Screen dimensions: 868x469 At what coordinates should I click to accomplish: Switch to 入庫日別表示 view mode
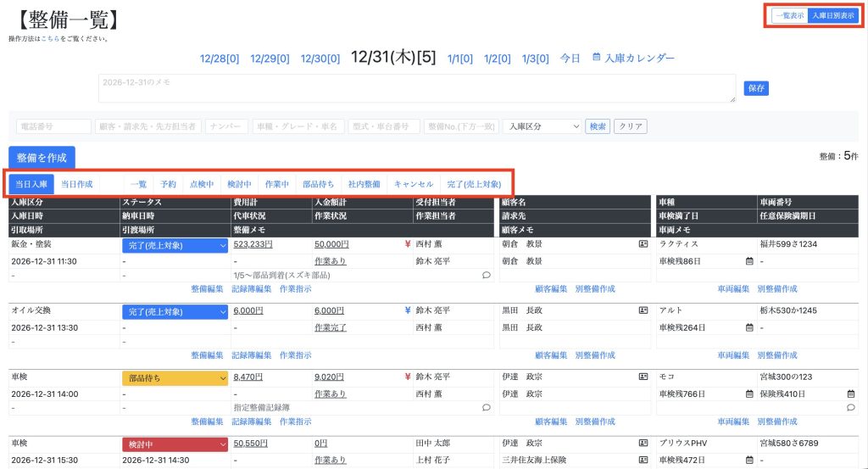832,15
